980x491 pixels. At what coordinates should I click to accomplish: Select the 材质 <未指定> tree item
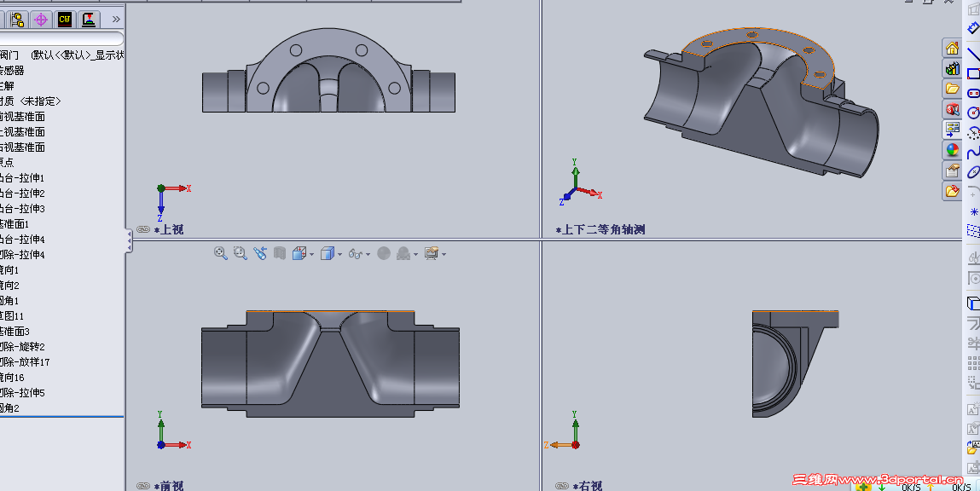31,101
